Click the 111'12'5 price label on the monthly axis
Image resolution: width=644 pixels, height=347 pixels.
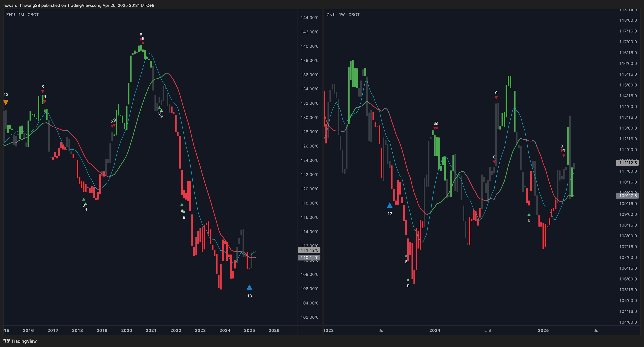(309, 250)
